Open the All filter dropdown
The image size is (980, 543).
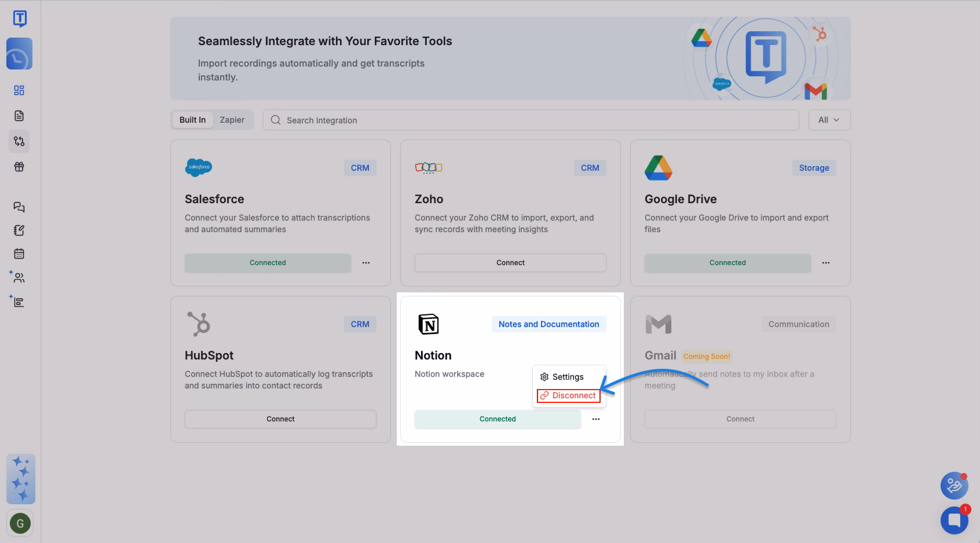coord(829,120)
